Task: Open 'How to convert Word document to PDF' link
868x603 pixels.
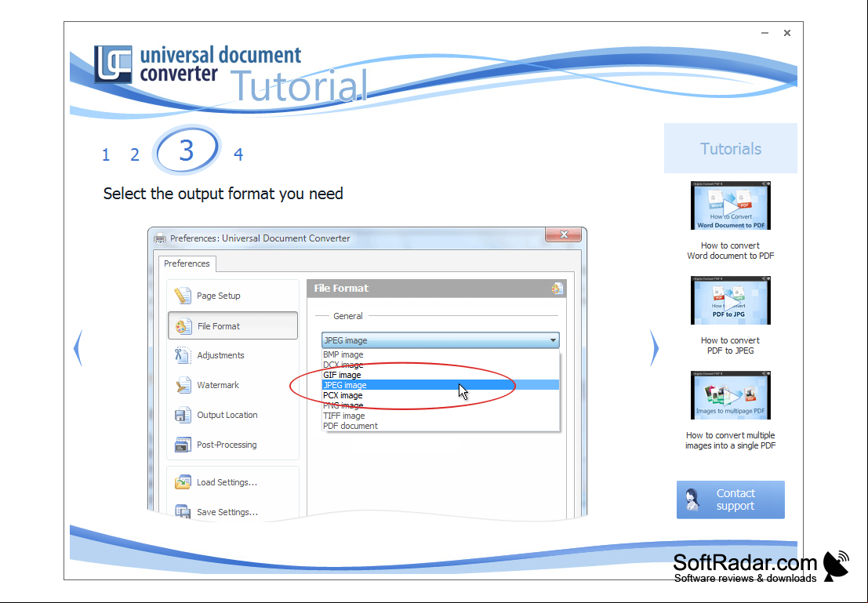Action: coord(730,250)
